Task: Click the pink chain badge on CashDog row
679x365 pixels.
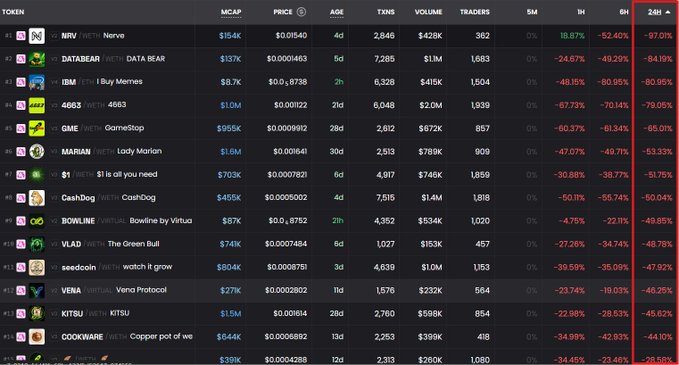Action: (21, 198)
